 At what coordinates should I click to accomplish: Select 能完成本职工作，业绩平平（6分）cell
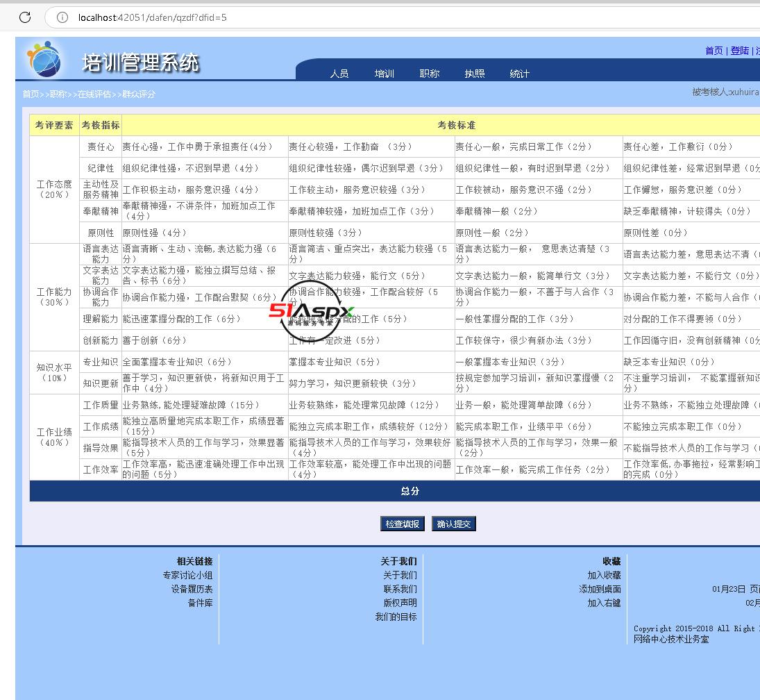[539, 426]
